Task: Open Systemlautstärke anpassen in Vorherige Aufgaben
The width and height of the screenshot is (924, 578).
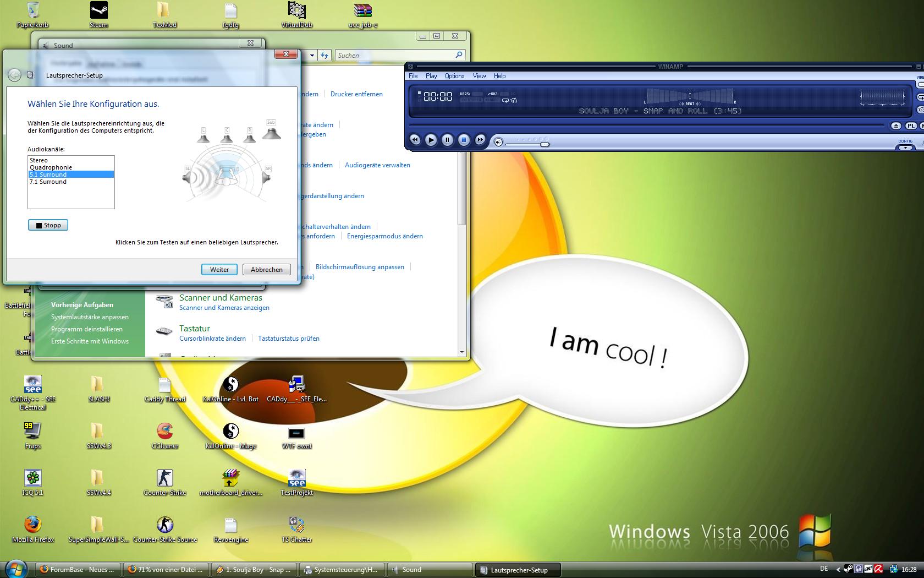Action: pyautogui.click(x=90, y=317)
